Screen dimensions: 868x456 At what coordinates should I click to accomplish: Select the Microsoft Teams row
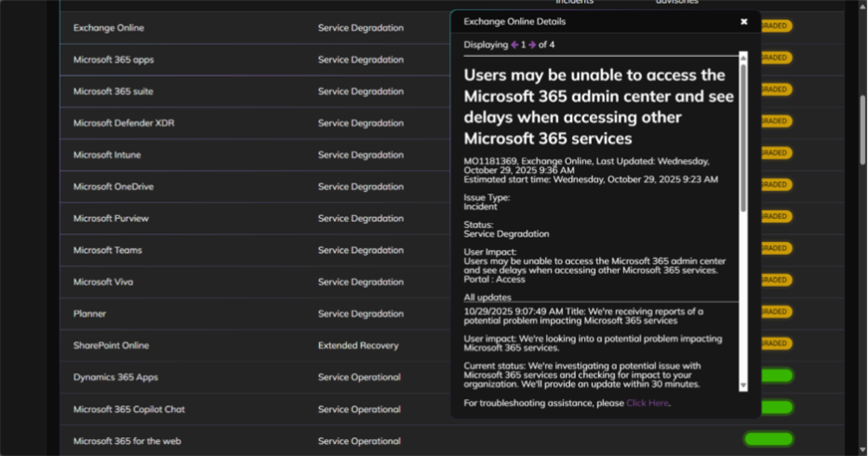(x=452, y=250)
